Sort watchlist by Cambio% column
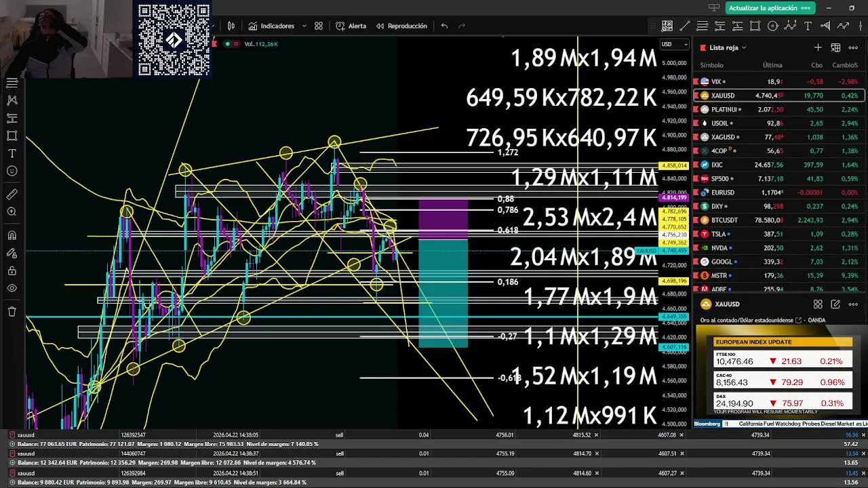 coord(845,65)
